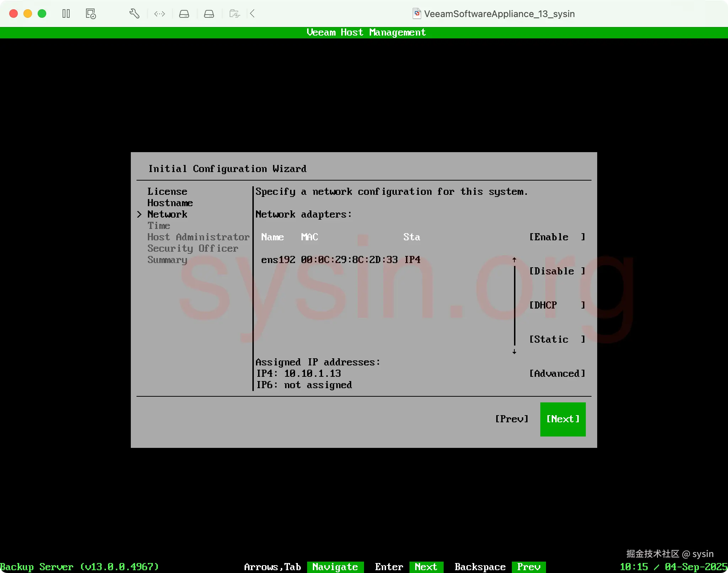728x573 pixels.
Task: Click the pause virtual machine icon
Action: tap(66, 14)
